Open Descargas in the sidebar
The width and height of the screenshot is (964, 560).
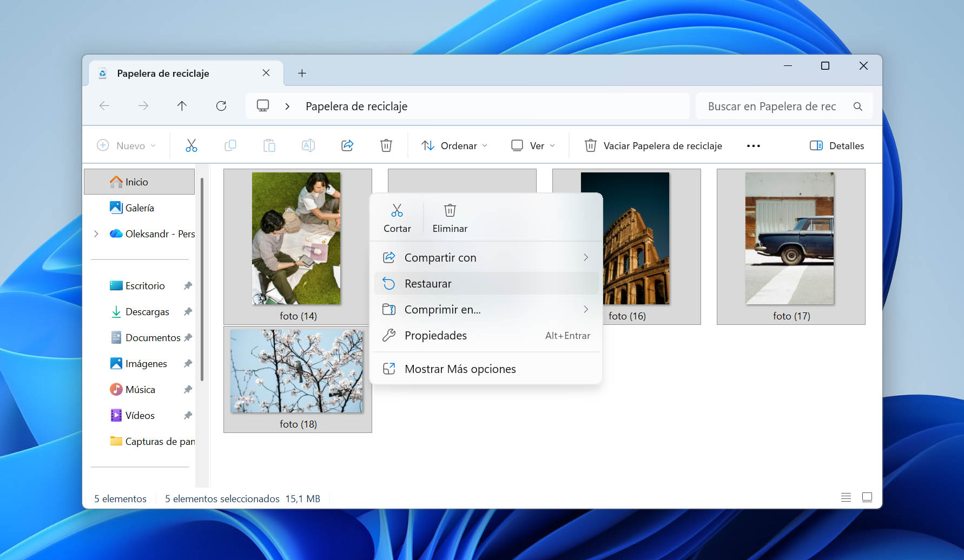[140, 311]
